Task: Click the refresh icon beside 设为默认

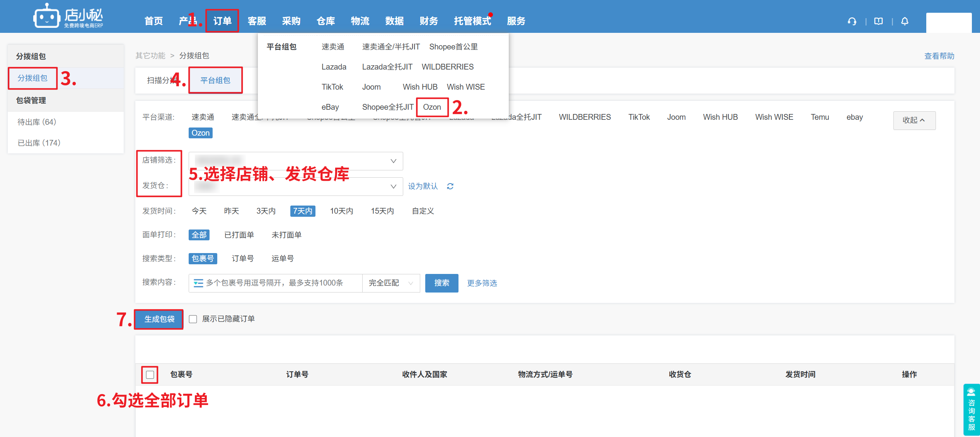Action: 450,186
